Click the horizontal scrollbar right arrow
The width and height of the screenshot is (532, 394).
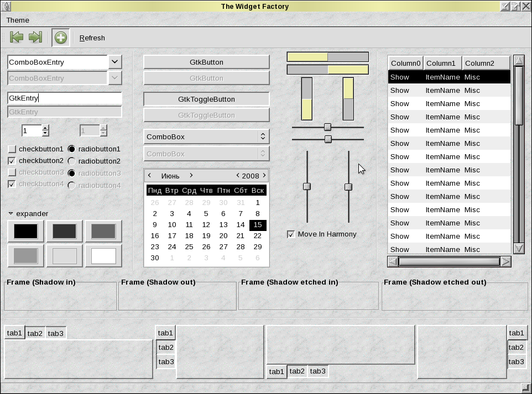505,261
